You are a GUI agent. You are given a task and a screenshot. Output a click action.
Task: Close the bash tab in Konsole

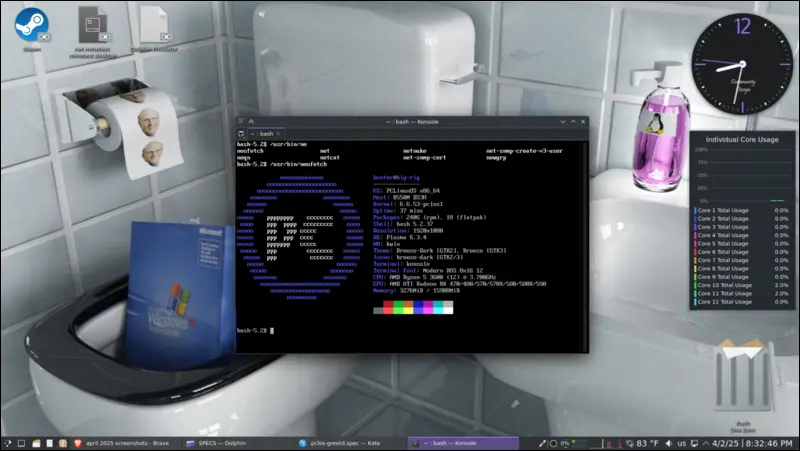pos(278,134)
